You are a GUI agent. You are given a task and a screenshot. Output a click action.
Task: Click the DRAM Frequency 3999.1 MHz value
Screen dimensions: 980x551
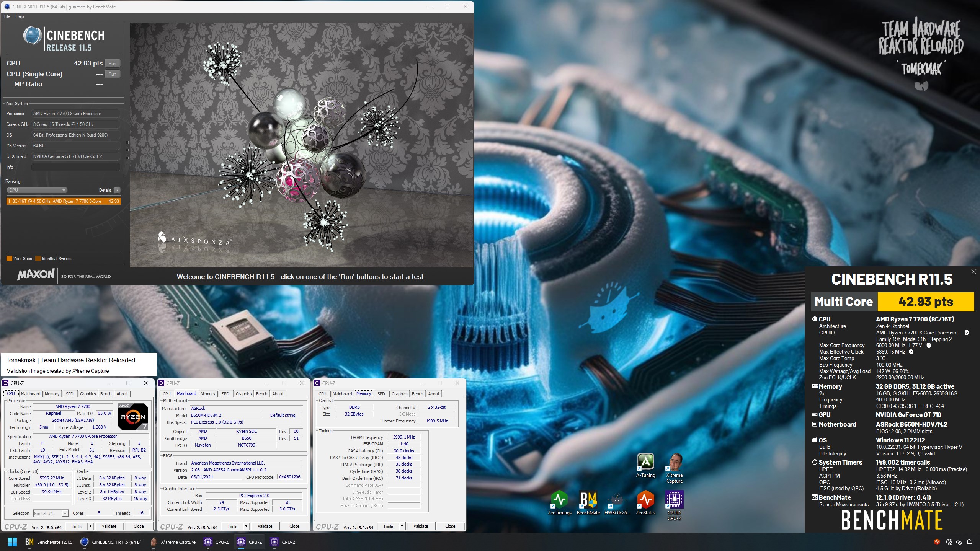[404, 437]
